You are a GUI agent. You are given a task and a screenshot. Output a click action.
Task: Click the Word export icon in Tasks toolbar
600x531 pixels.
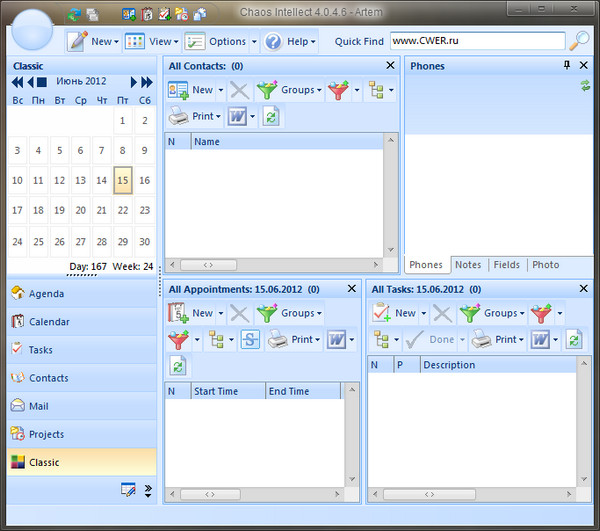[540, 340]
